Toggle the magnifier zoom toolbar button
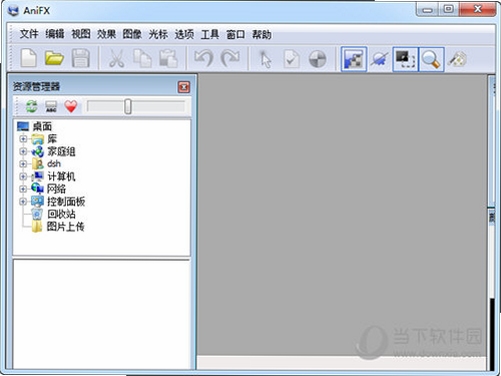 coord(431,59)
